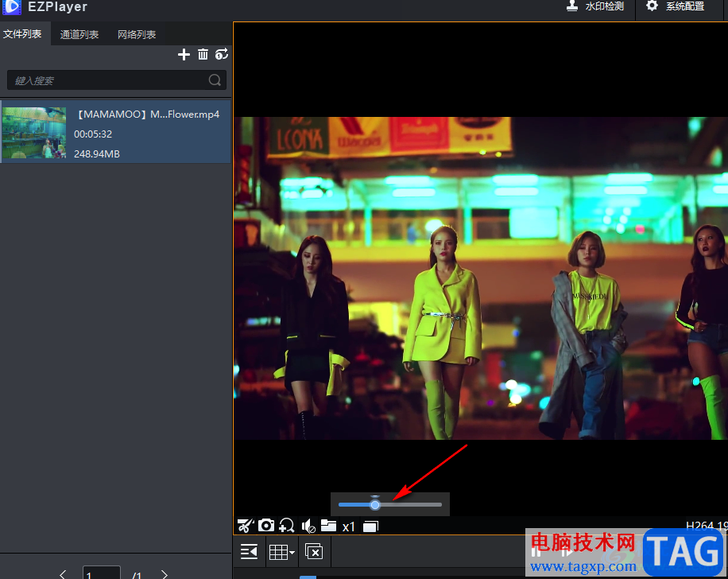Click the search magnifier icon
The height and width of the screenshot is (579, 728).
coord(215,80)
